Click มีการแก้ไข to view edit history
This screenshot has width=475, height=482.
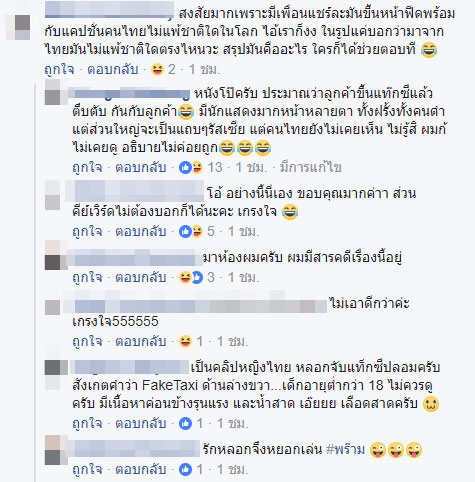tap(310, 167)
